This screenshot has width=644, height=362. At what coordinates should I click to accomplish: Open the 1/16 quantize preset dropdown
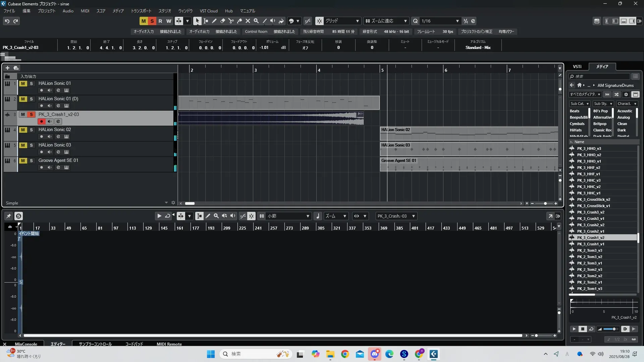[x=457, y=21]
